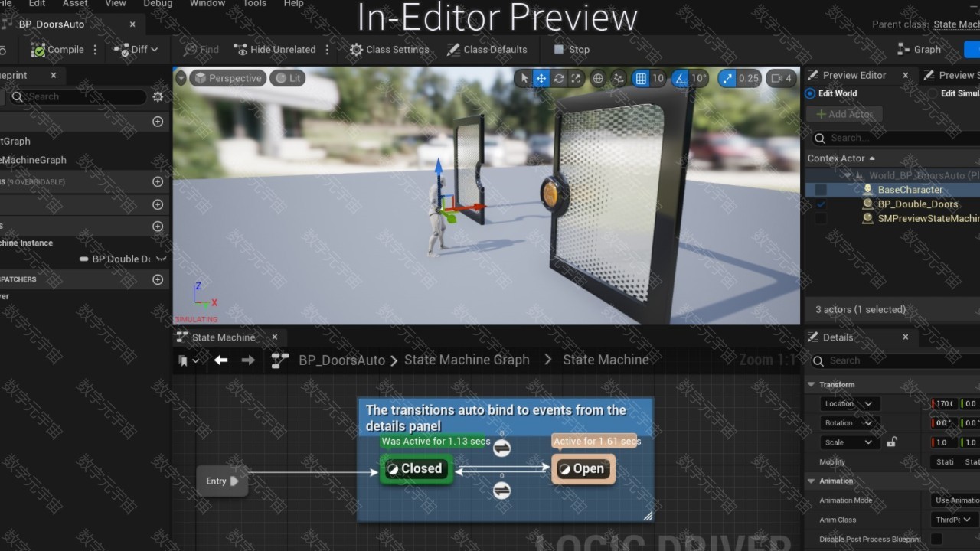Open rotation snap value 10° dropdown
This screenshot has width=980, height=551.
coord(699,78)
